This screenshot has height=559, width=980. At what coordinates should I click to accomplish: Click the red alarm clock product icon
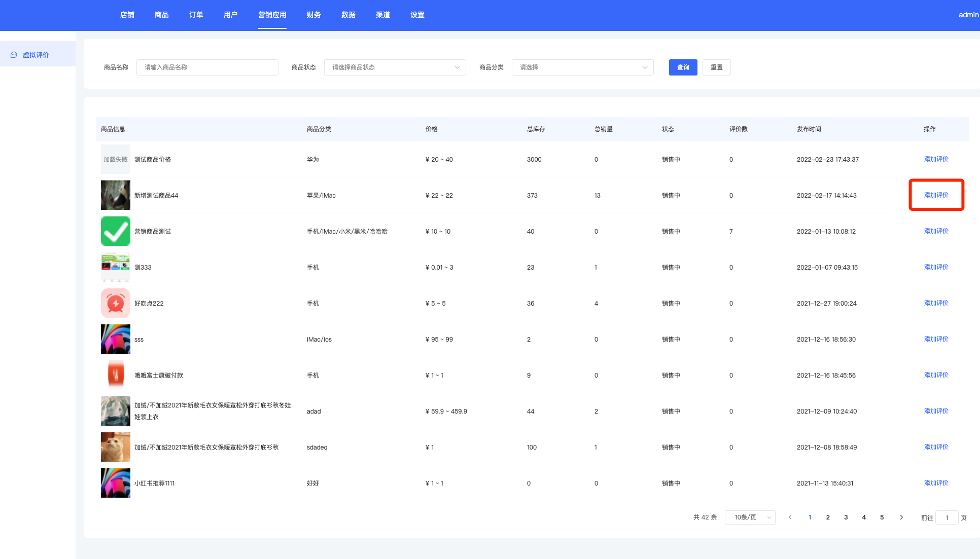point(115,303)
